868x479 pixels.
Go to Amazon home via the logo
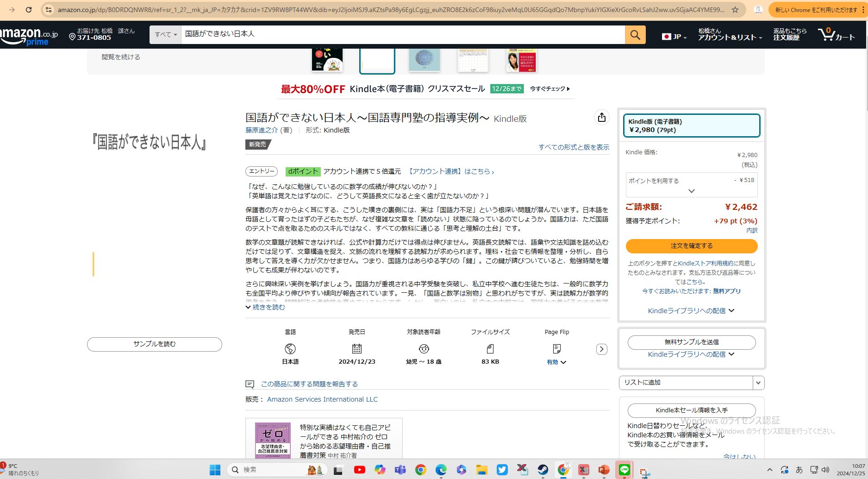29,36
